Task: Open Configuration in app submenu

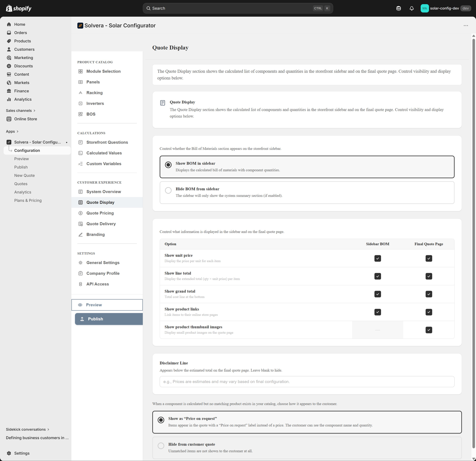Action: coord(37,150)
